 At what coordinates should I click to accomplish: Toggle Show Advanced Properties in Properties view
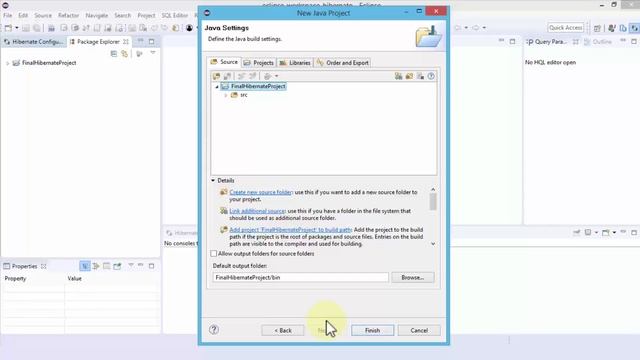pyautogui.click(x=96, y=266)
